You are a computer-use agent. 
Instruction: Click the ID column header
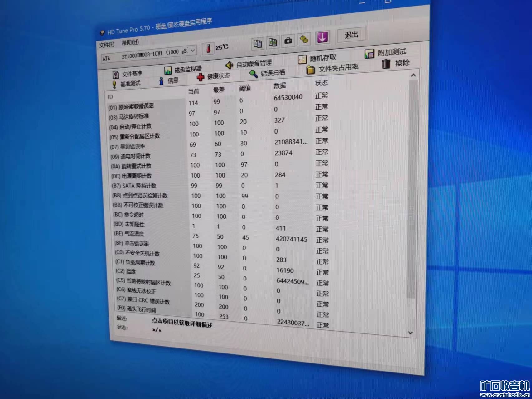click(x=110, y=97)
